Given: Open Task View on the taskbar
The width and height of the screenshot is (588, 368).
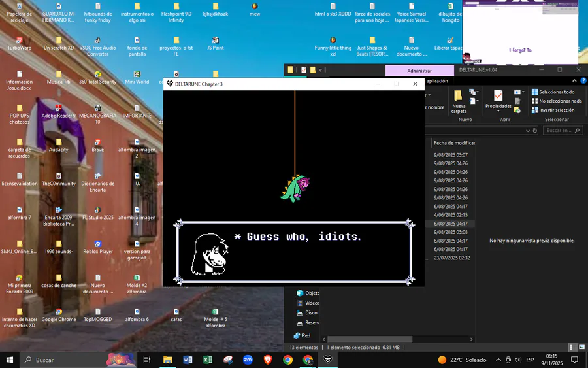Looking at the screenshot, I should (147, 360).
